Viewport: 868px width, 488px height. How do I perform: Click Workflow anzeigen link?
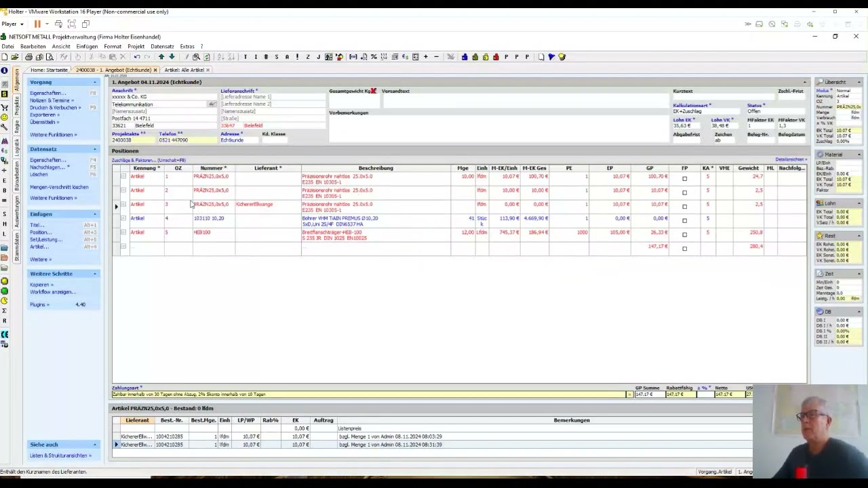(52, 292)
